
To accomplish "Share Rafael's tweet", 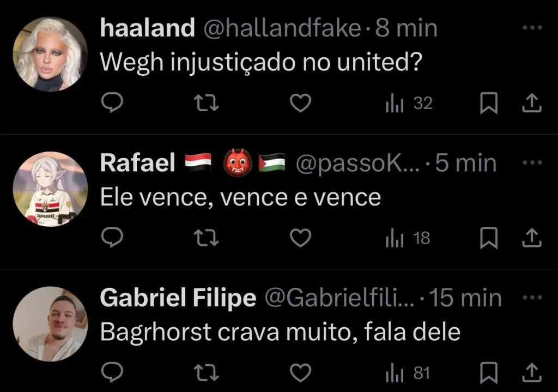I will tap(531, 238).
